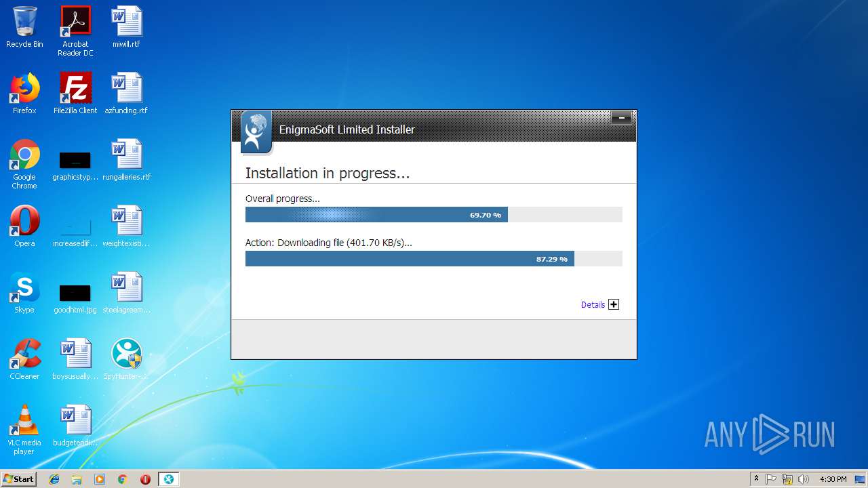Open Opera from the taskbar
Image resolution: width=868 pixels, height=488 pixels.
[145, 479]
